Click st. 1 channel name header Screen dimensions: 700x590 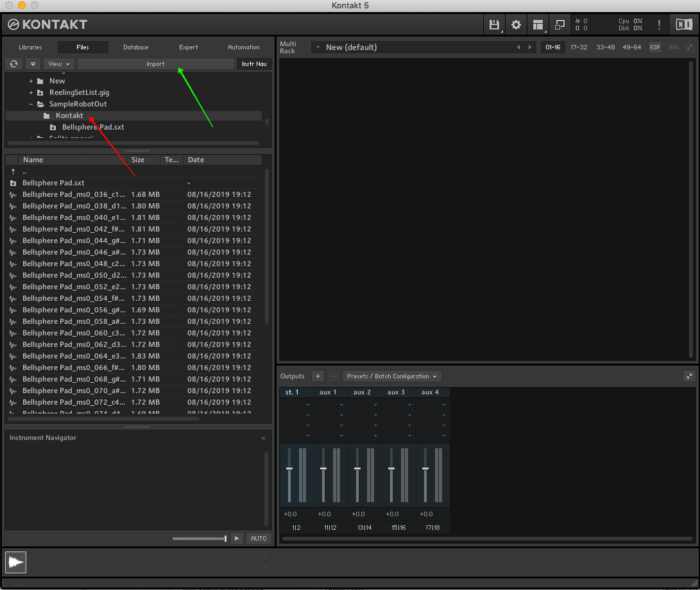pos(297,392)
